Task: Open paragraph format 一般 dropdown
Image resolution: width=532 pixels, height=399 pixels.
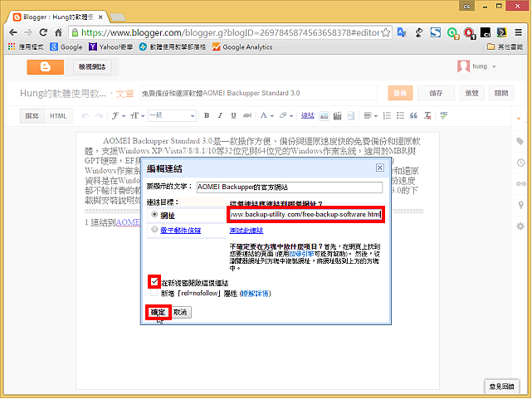Action: (x=172, y=115)
